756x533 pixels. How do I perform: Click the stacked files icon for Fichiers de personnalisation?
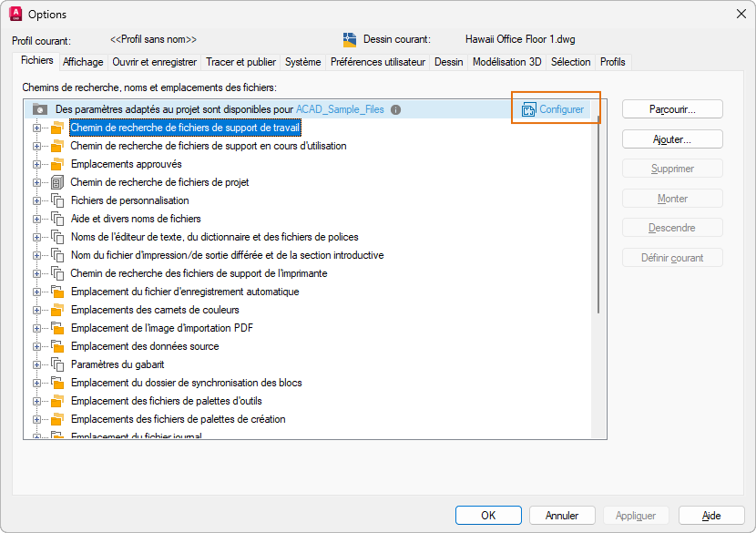(x=57, y=200)
